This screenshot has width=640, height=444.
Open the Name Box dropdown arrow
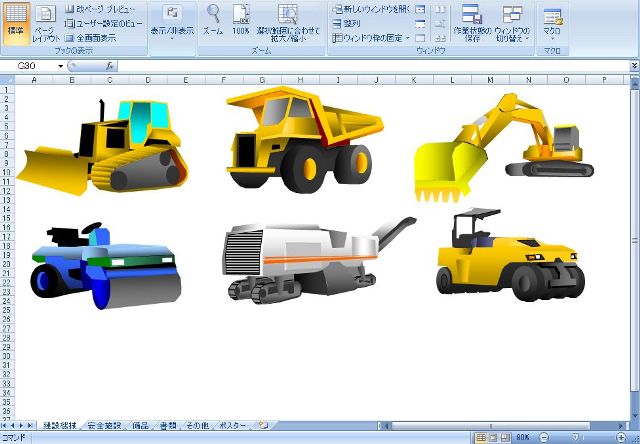60,66
